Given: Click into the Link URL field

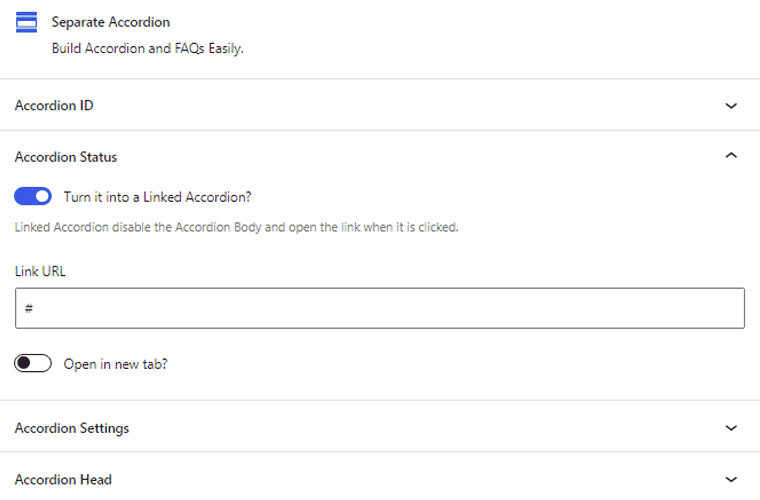Looking at the screenshot, I should [380, 308].
